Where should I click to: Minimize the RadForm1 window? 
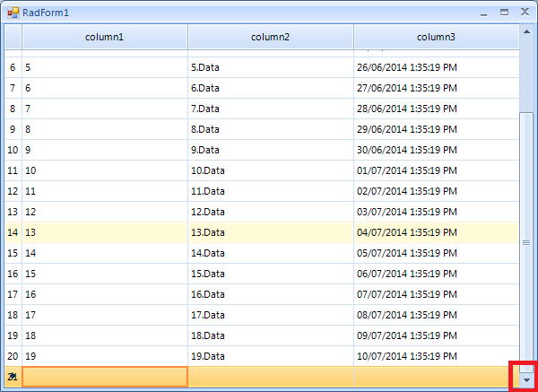484,13
